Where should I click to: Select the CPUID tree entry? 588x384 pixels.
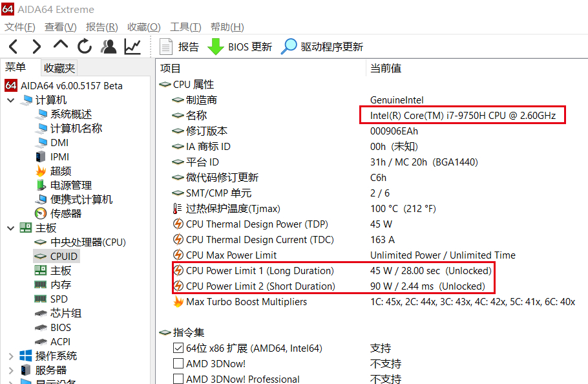64,257
